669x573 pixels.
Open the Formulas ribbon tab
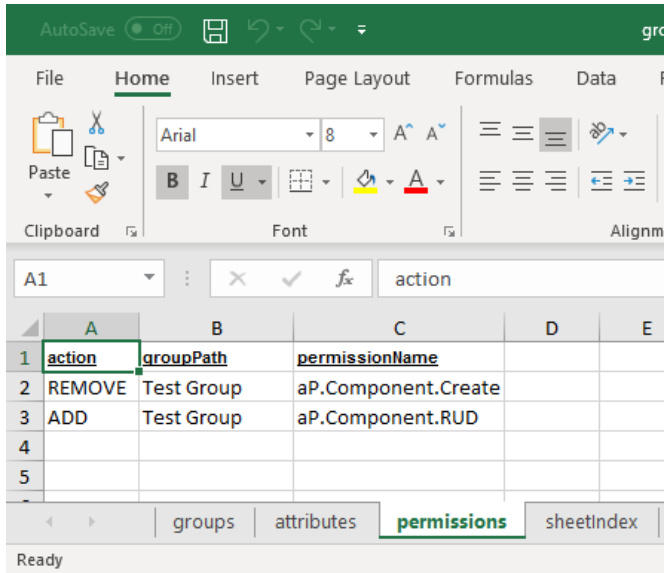point(493,79)
